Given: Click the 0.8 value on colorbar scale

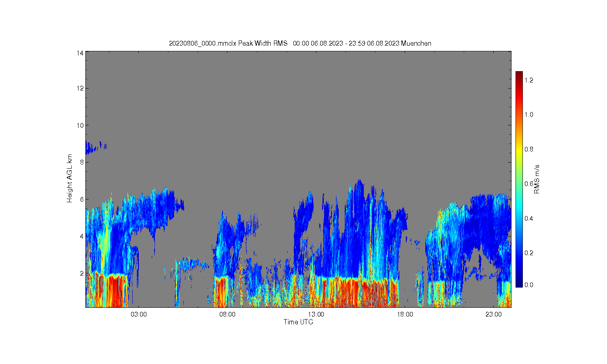Looking at the screenshot, I should click(x=528, y=149).
